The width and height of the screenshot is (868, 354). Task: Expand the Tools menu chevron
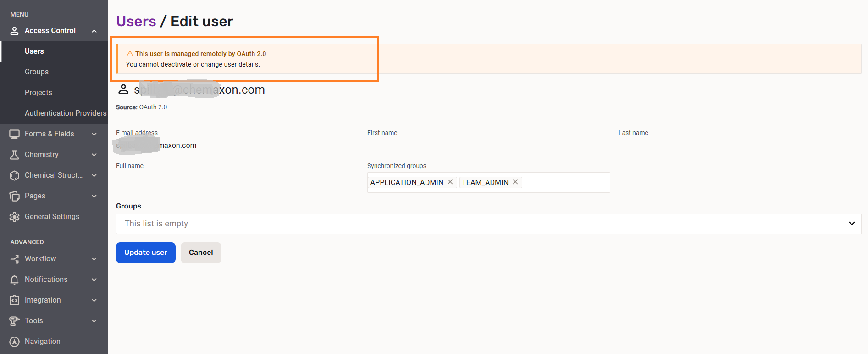(x=94, y=321)
